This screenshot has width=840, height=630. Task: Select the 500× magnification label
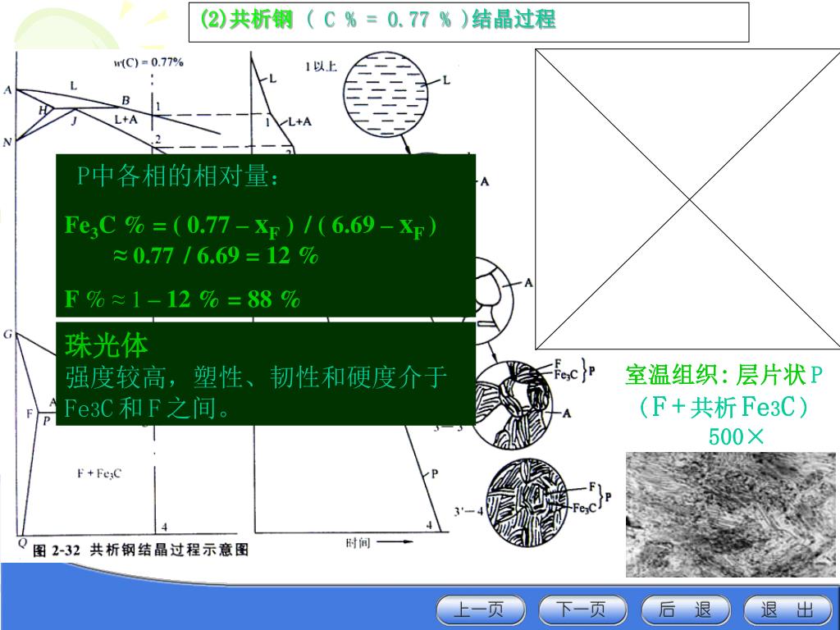[736, 436]
